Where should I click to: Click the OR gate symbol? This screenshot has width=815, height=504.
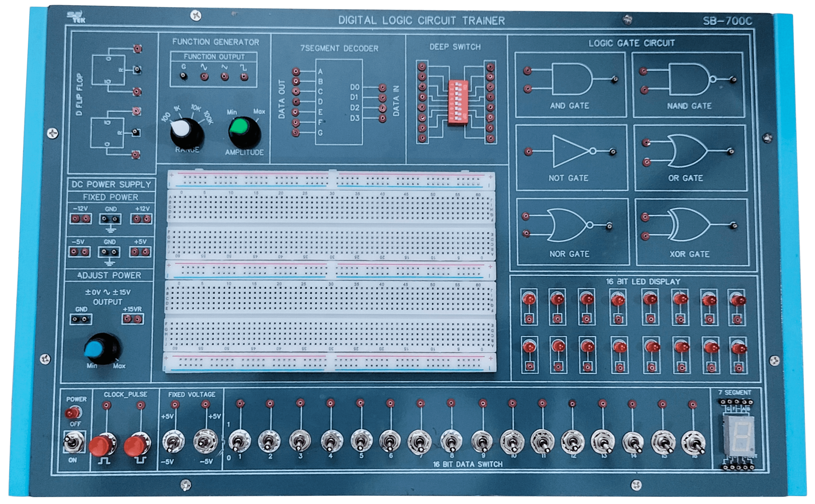pyautogui.click(x=688, y=151)
